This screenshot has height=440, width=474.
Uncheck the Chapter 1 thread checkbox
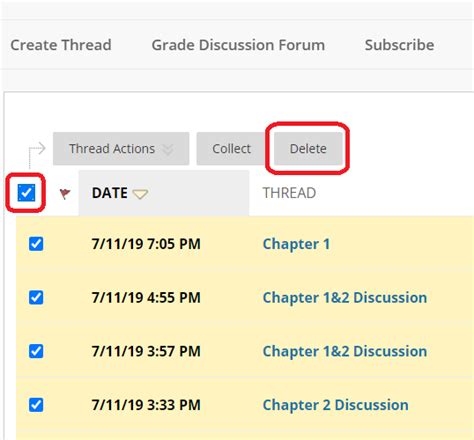36,244
